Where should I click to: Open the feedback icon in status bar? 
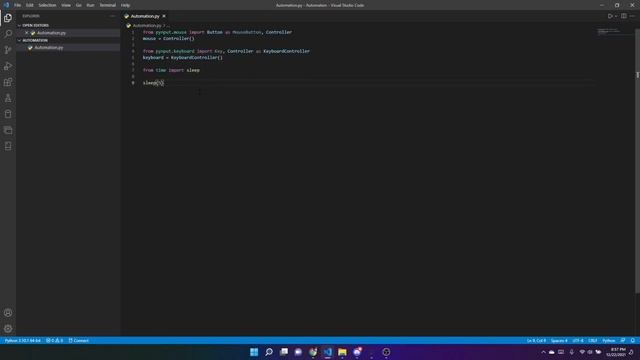click(623, 340)
